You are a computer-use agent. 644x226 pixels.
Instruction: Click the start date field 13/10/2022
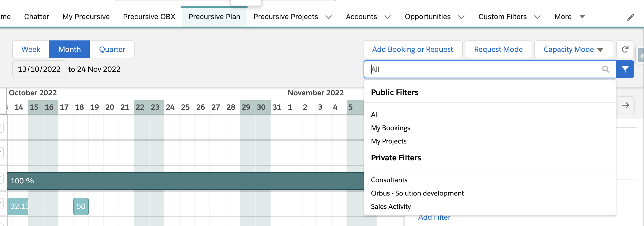pos(39,69)
